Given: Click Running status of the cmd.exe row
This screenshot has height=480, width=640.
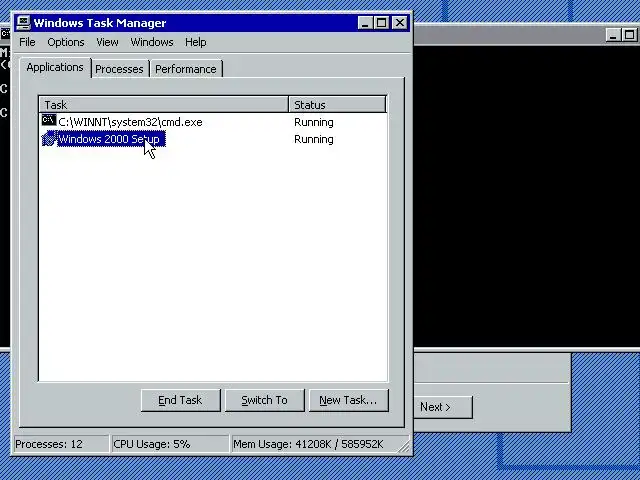Looking at the screenshot, I should 313,122.
